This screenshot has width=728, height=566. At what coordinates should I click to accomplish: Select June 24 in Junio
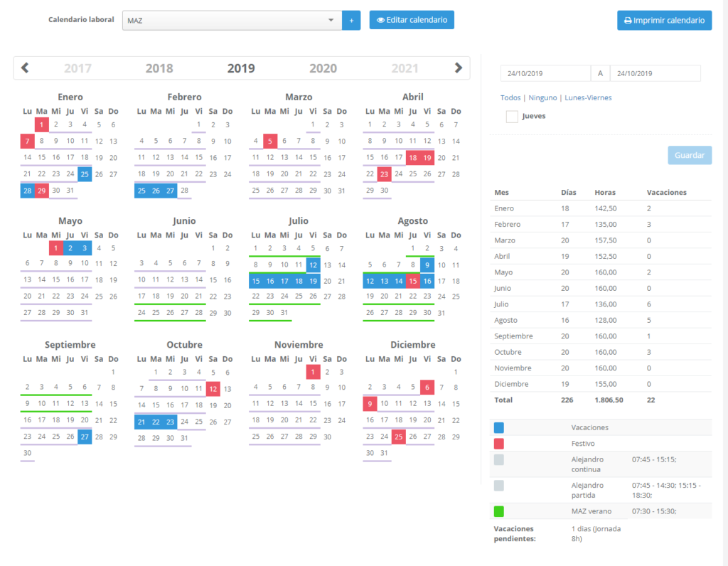[141, 313]
